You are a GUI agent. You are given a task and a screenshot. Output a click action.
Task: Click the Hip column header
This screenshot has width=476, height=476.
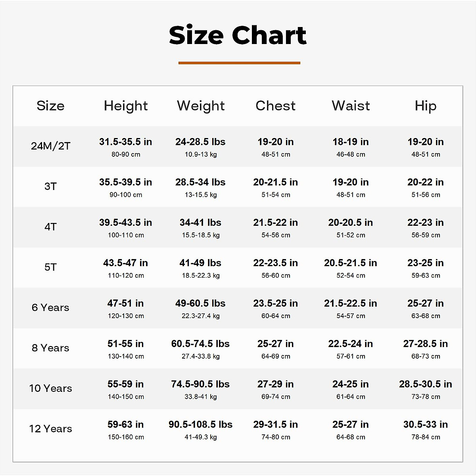tap(426, 106)
